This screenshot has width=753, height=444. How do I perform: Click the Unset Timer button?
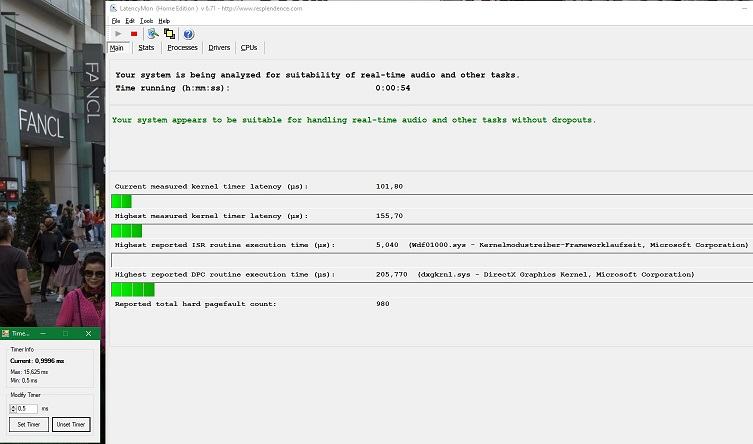click(x=71, y=424)
